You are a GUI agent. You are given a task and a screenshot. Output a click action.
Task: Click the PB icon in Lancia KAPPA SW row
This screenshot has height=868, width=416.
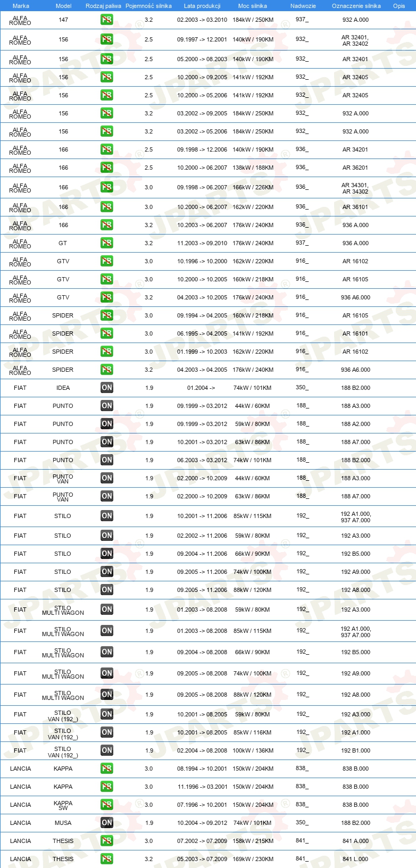(x=107, y=805)
